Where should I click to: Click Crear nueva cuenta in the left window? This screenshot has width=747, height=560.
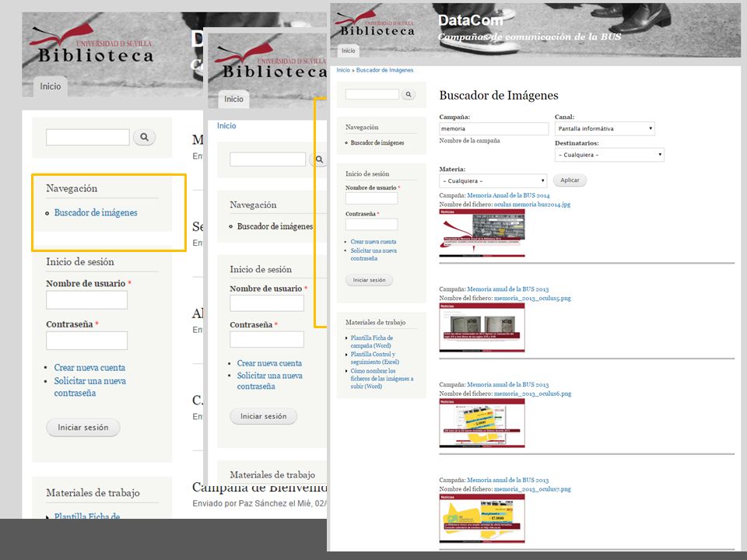tap(89, 368)
